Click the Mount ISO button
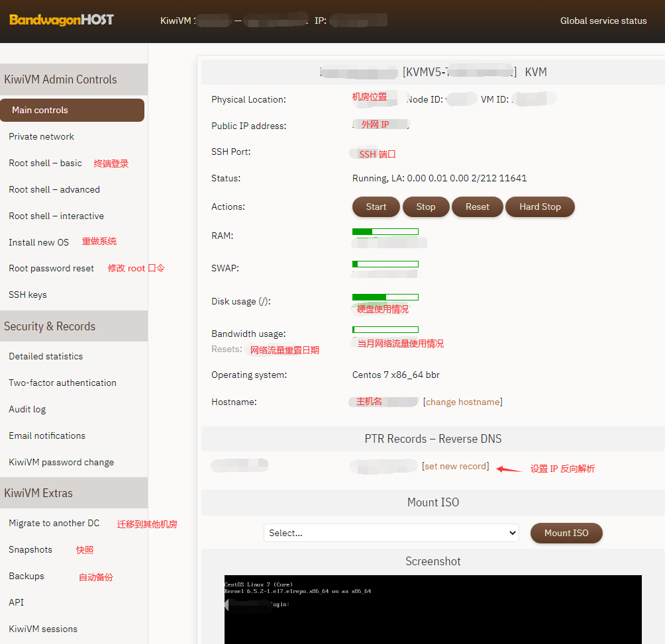The image size is (665, 644). tap(566, 533)
